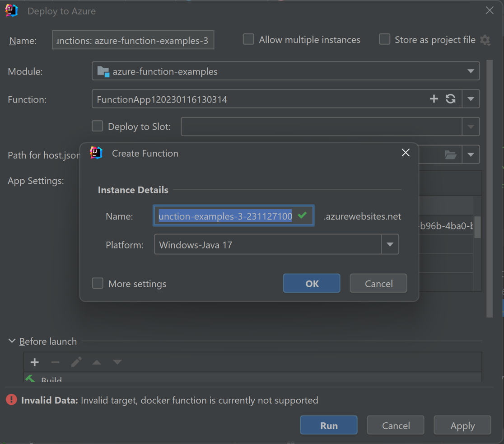Open the host.json folder browser
The height and width of the screenshot is (444, 504).
click(450, 154)
